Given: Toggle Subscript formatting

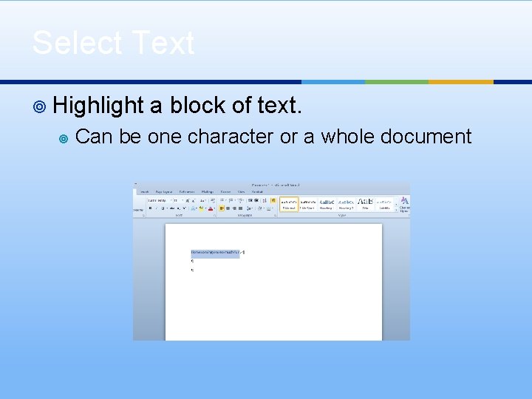Looking at the screenshot, I should pyautogui.click(x=179, y=208).
